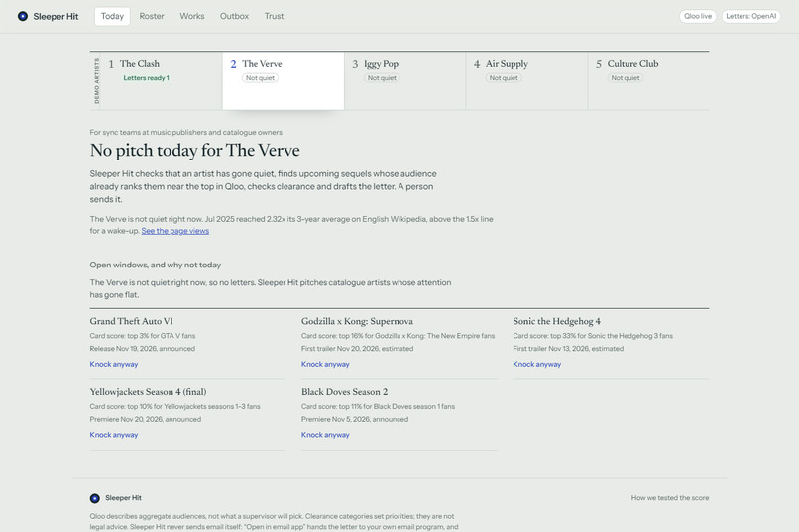
Task: Select the Air Supply artist card
Action: [527, 80]
